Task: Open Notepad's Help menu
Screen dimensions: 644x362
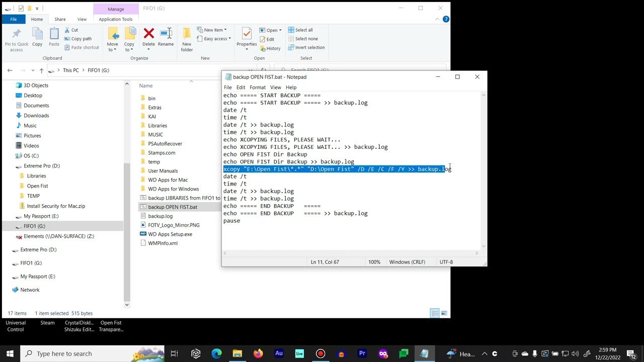Action: (291, 87)
